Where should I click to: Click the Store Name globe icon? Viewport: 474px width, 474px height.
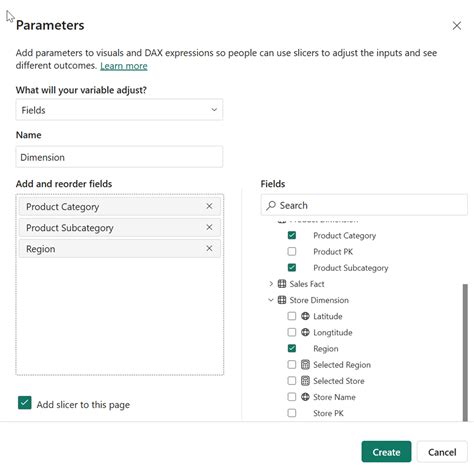tap(305, 397)
